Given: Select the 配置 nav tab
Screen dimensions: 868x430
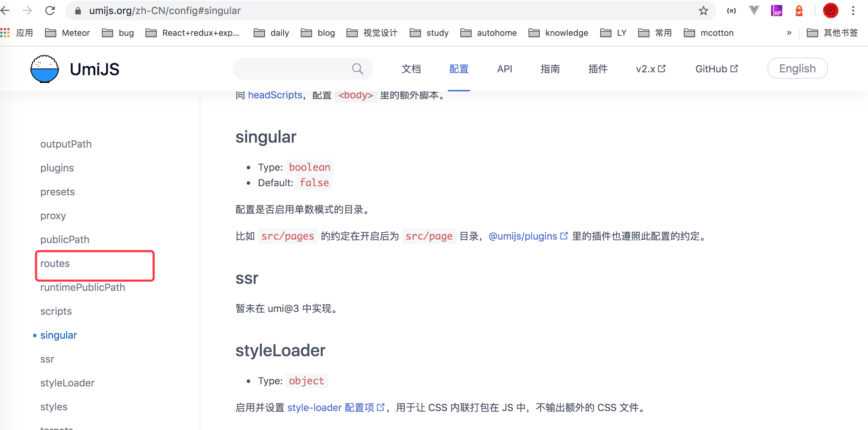Looking at the screenshot, I should coord(459,69).
